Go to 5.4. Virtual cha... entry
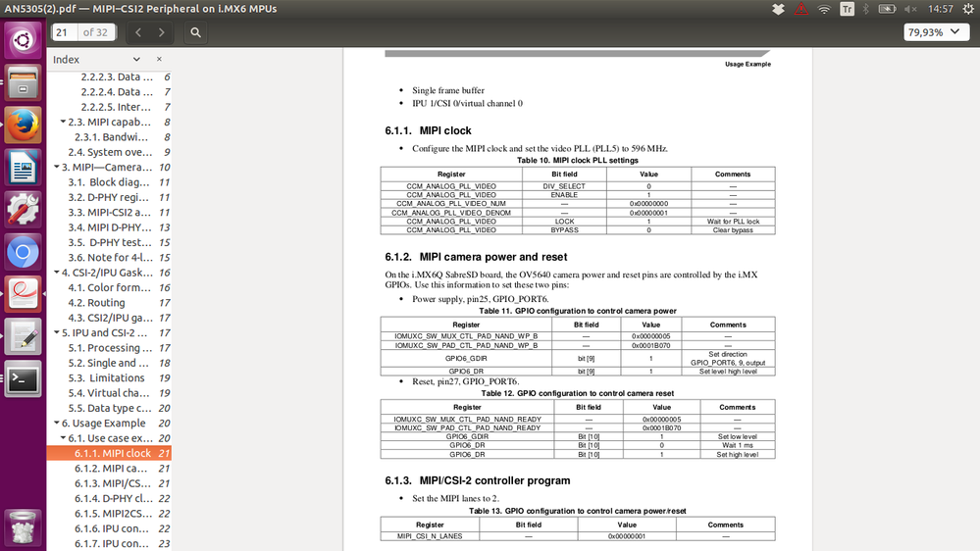 point(109,393)
